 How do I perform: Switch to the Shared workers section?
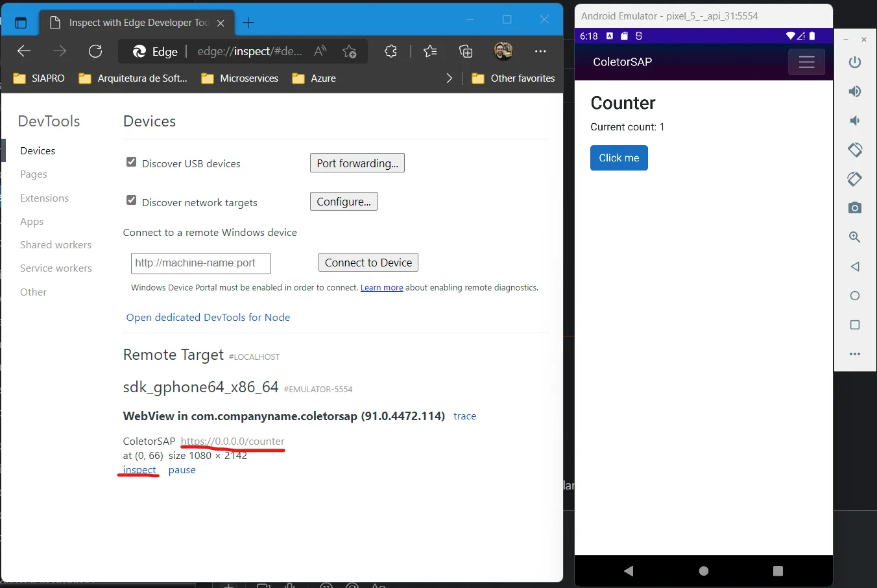56,245
